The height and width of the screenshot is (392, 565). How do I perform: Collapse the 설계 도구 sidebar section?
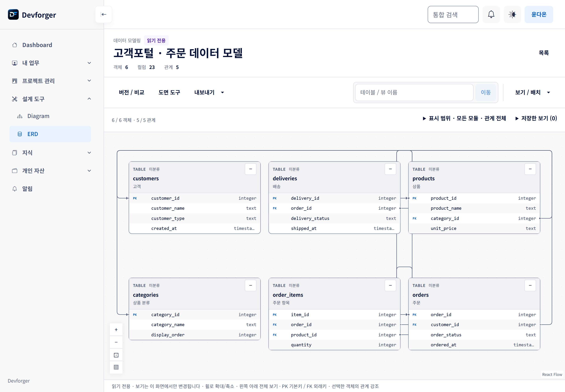tap(50, 99)
